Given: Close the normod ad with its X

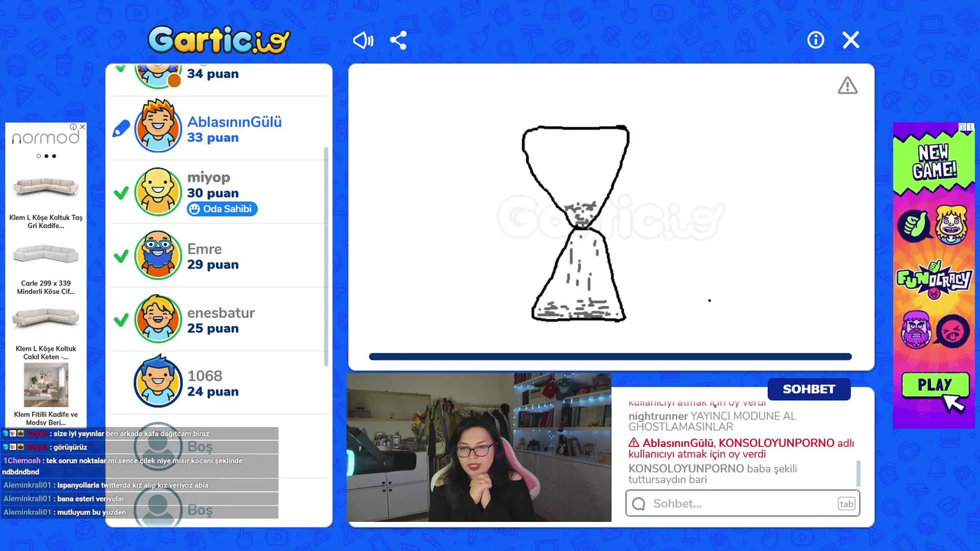Looking at the screenshot, I should pos(83,127).
